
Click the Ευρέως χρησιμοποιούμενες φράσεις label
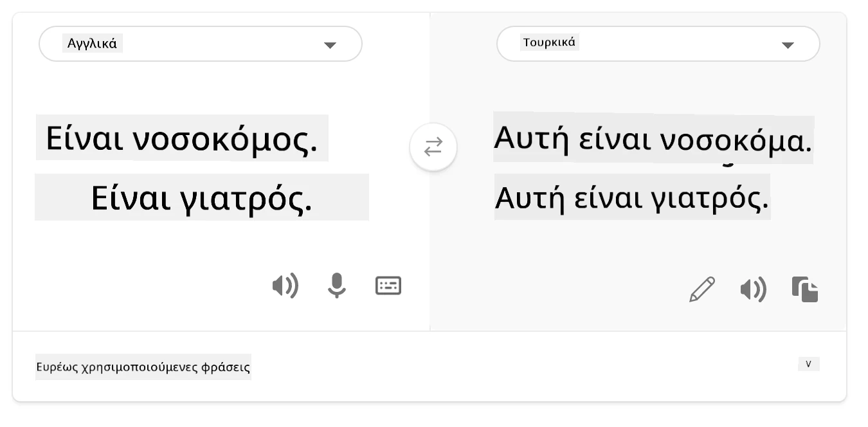[x=143, y=367]
